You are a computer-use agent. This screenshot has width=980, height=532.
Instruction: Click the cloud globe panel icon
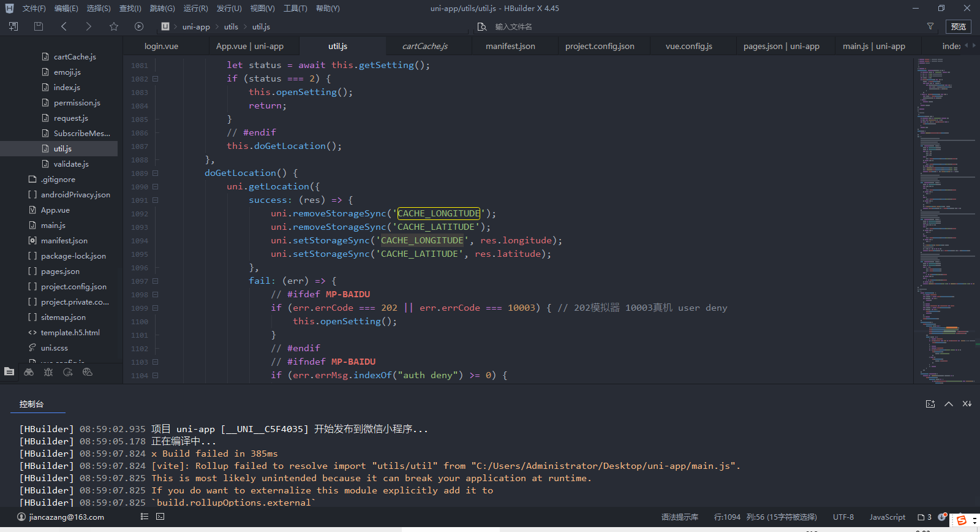tap(88, 372)
